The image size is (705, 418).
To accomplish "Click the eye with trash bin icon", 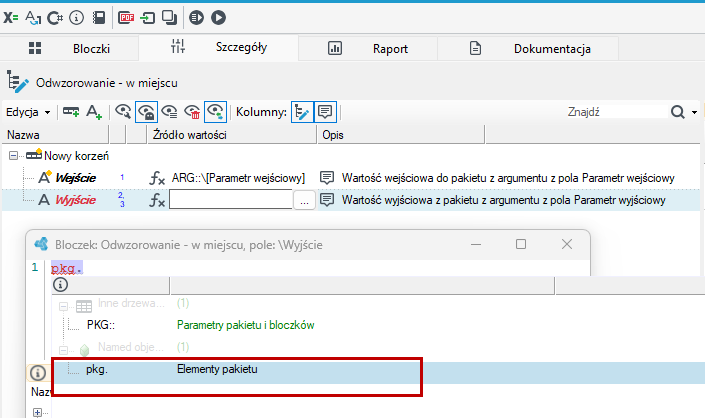I will point(192,111).
